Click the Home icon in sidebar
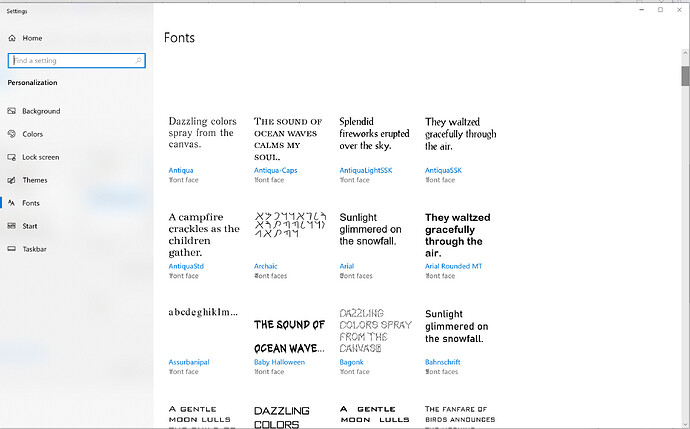This screenshot has width=690, height=429. click(12, 38)
